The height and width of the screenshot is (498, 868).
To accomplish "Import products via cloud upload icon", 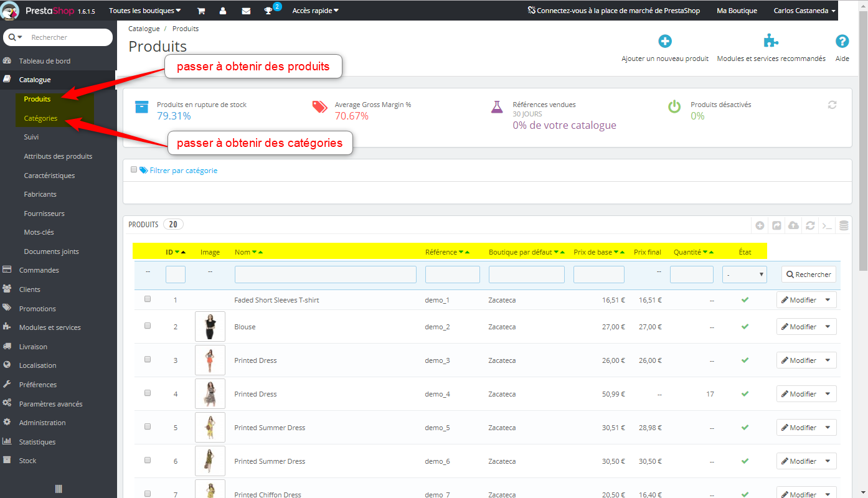I will [x=793, y=225].
